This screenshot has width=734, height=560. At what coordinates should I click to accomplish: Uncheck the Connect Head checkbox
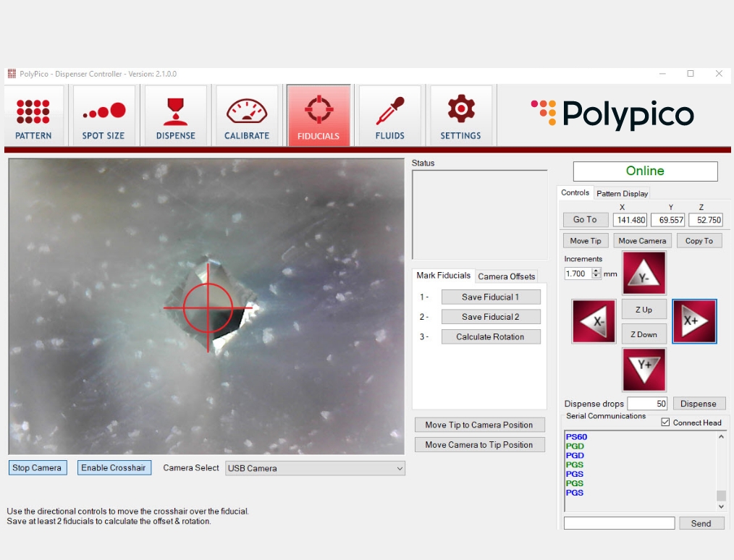point(665,423)
